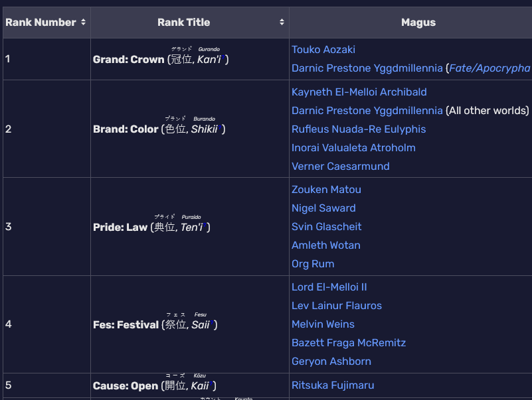532x400 pixels.
Task: Visit Geryon Ashborn page
Action: [331, 362]
